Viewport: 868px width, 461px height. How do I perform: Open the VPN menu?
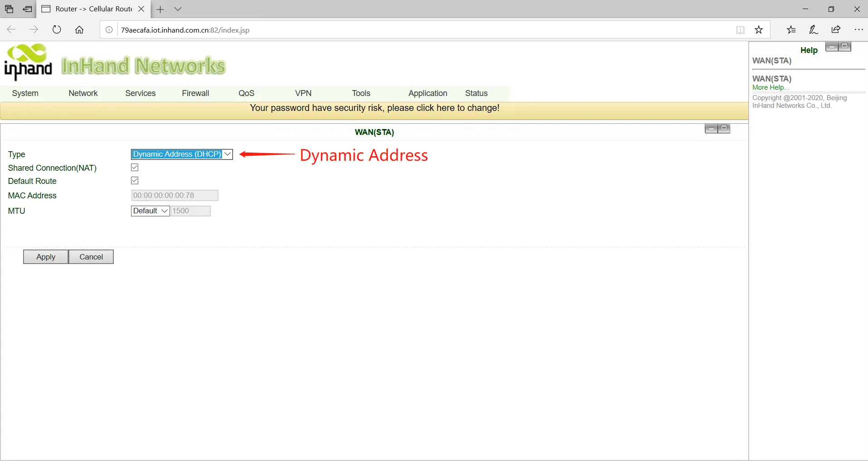[x=303, y=93]
